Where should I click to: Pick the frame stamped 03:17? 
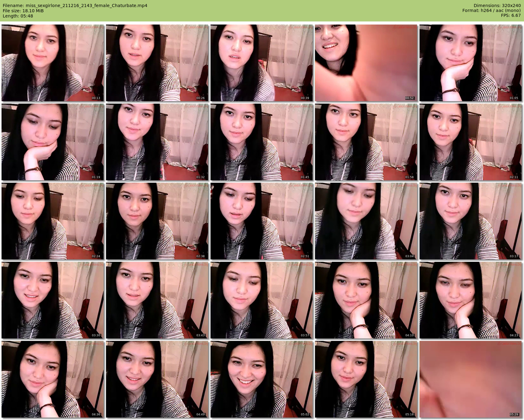(x=471, y=221)
